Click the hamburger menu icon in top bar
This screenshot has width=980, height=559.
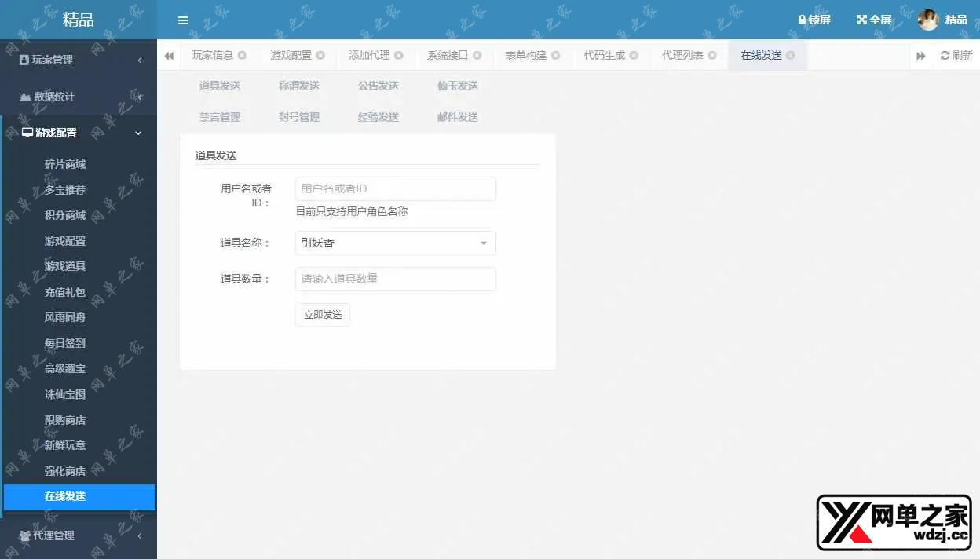tap(183, 20)
